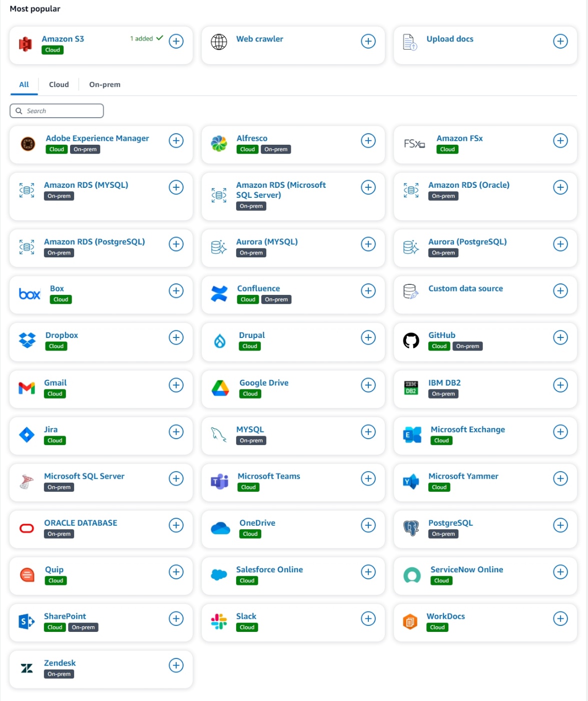588x701 pixels.
Task: Click the Microsoft Teams logo
Action: click(x=220, y=481)
